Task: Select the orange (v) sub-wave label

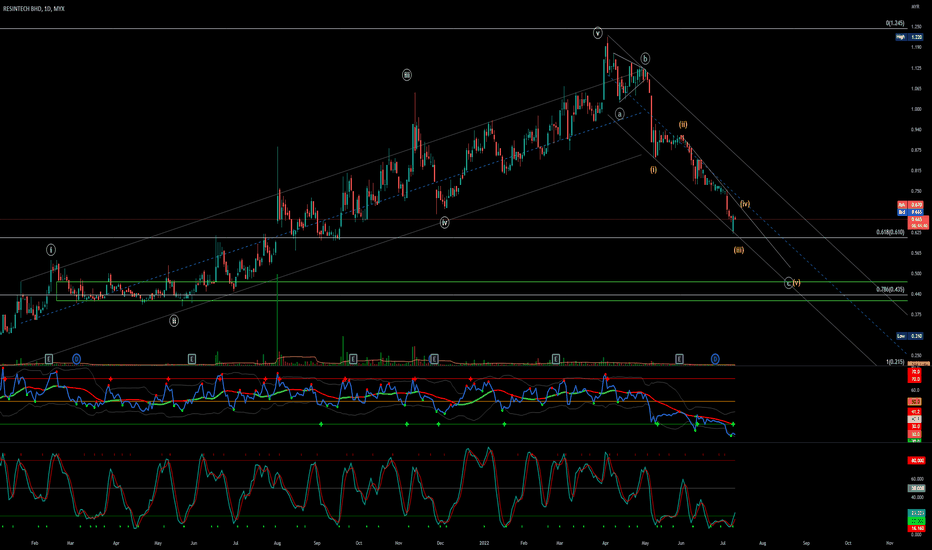Action: coord(796,282)
